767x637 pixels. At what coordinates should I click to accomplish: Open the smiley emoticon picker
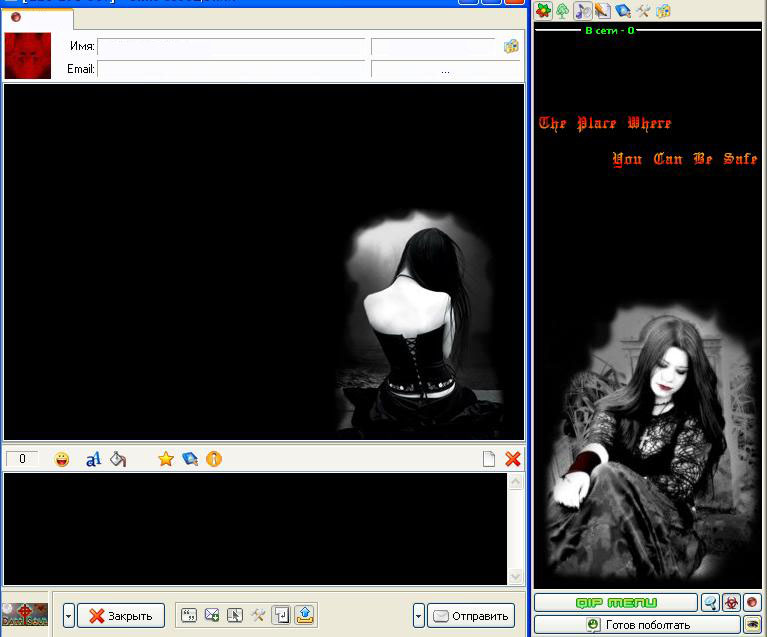point(62,459)
